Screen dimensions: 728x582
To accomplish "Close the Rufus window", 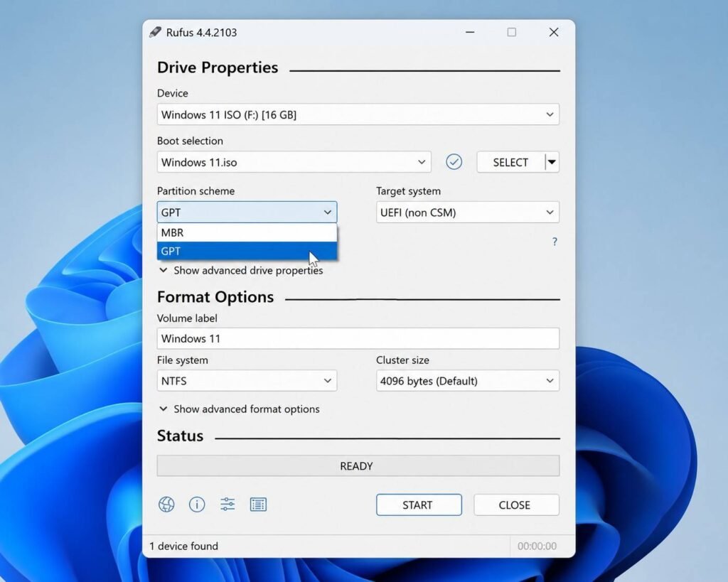I will [553, 32].
